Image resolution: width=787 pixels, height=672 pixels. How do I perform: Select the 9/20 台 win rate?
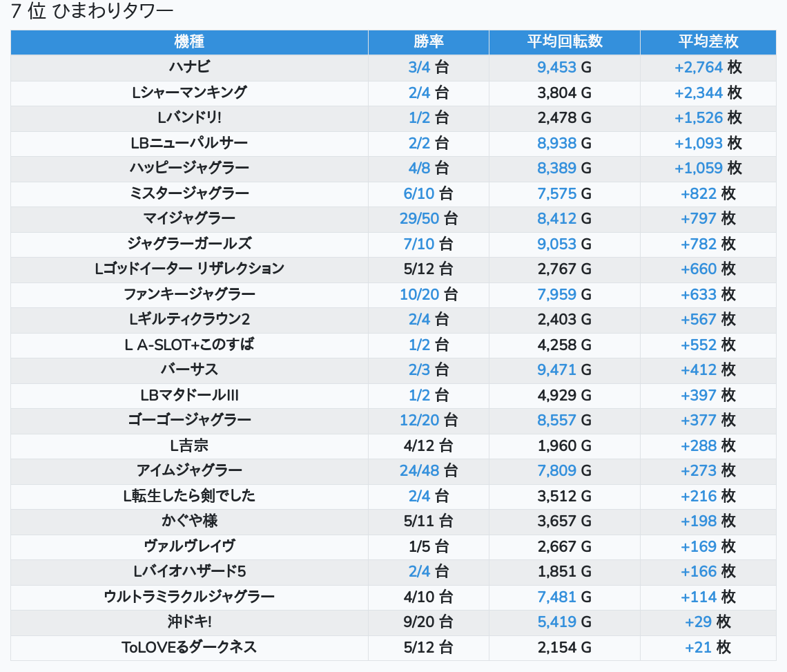(429, 622)
